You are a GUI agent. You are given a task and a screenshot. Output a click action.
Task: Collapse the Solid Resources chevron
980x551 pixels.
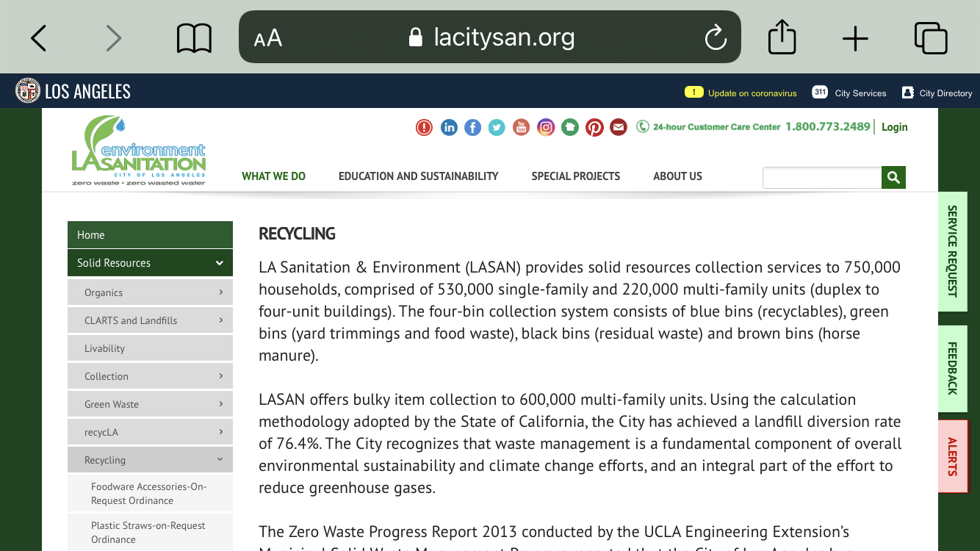(x=219, y=263)
